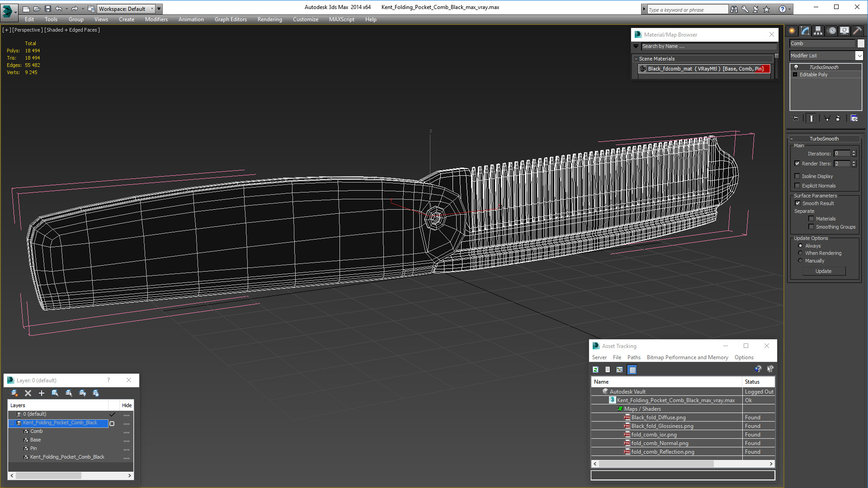
Task: Open the Utilities panel hammer icon
Action: tap(857, 31)
